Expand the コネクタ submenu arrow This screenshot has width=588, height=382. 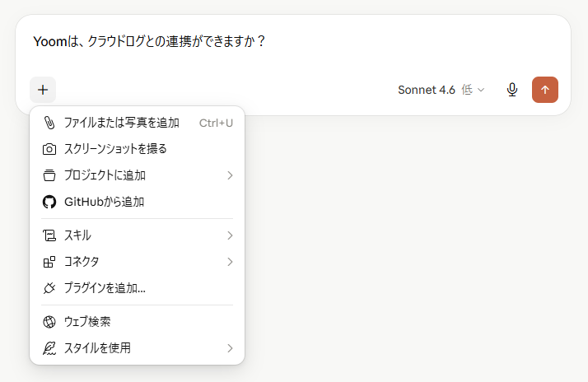[x=230, y=262]
